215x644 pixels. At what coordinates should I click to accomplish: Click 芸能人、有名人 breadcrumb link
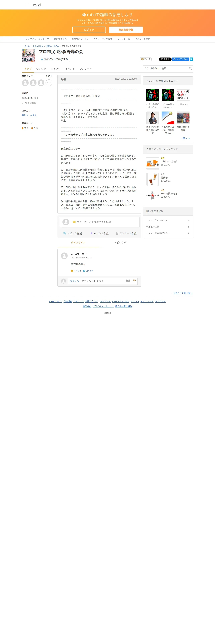click(53, 46)
